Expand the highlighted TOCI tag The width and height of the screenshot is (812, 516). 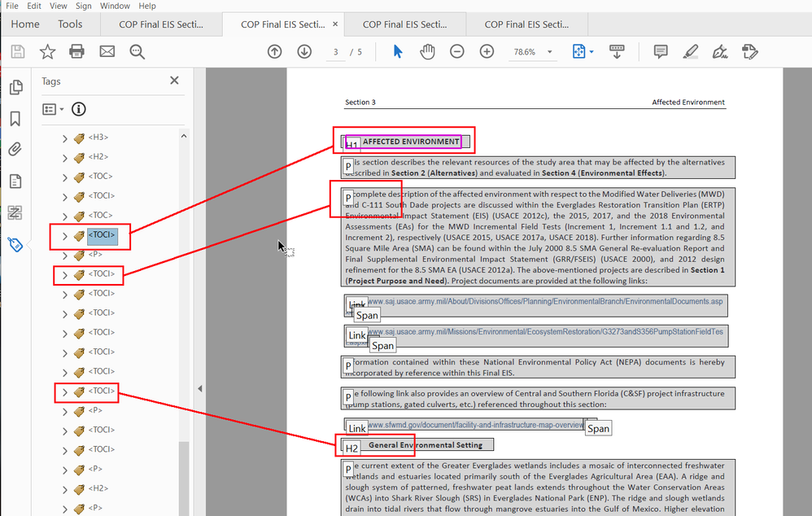pos(65,236)
